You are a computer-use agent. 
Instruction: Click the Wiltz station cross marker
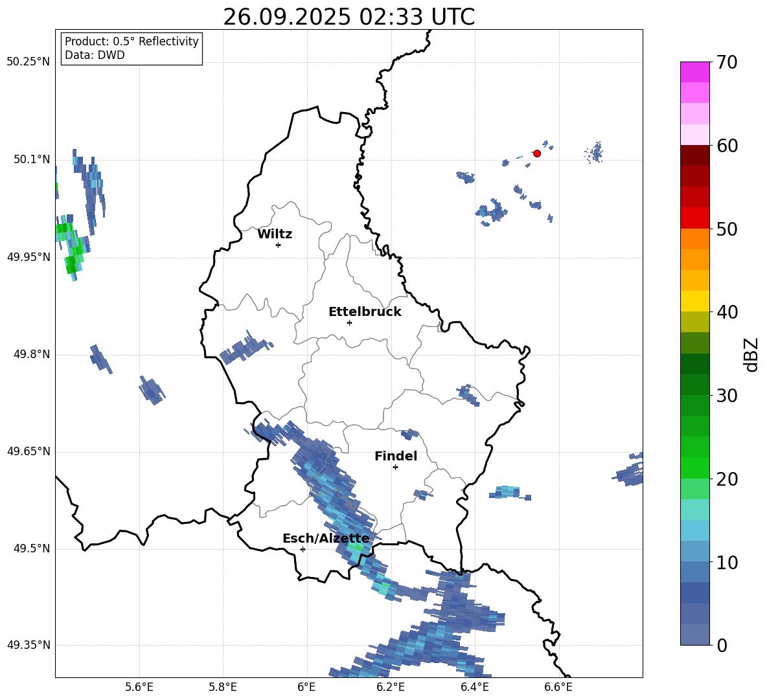coord(279,245)
